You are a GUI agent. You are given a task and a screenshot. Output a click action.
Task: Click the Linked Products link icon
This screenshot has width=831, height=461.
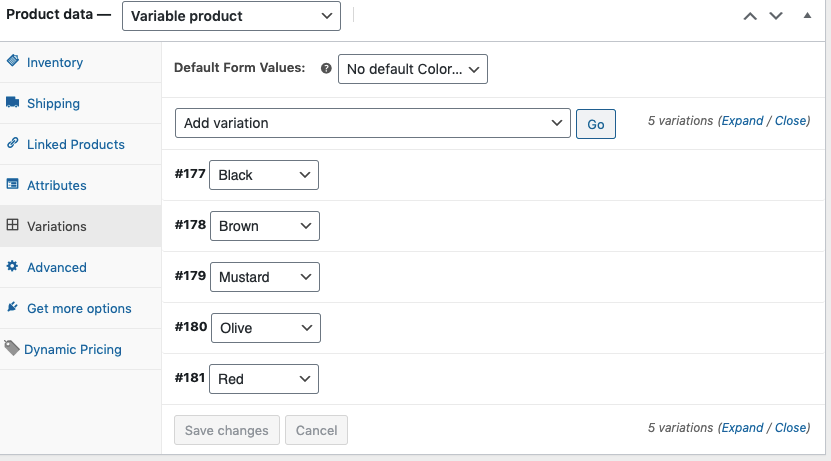[x=13, y=143]
